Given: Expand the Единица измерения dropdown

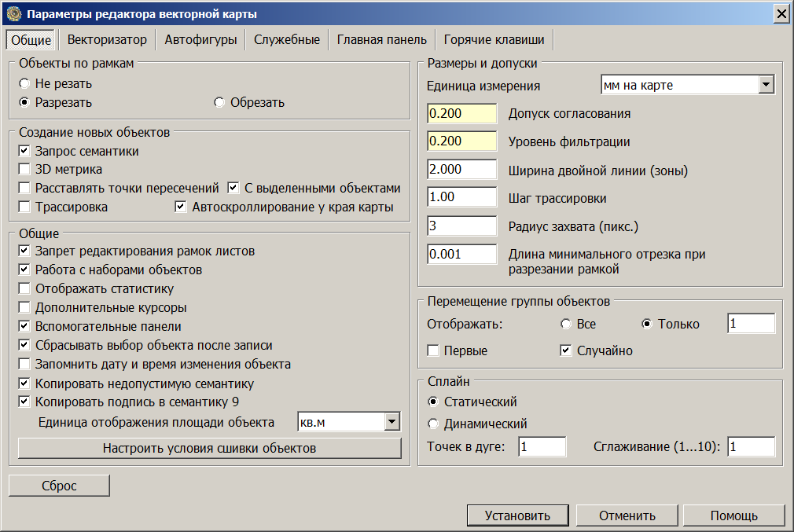Looking at the screenshot, I should coord(766,85).
